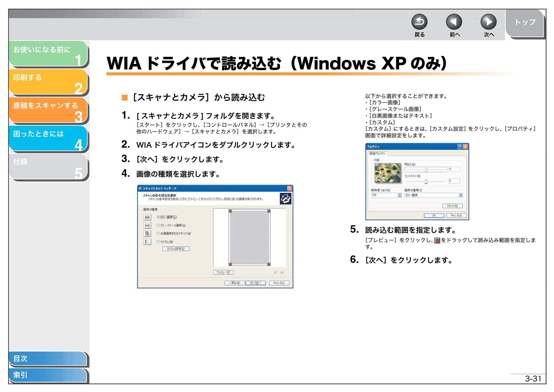The width and height of the screenshot is (554, 392).
Task: Open 画像の種類 dropdown in properties dialog
Action: pos(434,195)
